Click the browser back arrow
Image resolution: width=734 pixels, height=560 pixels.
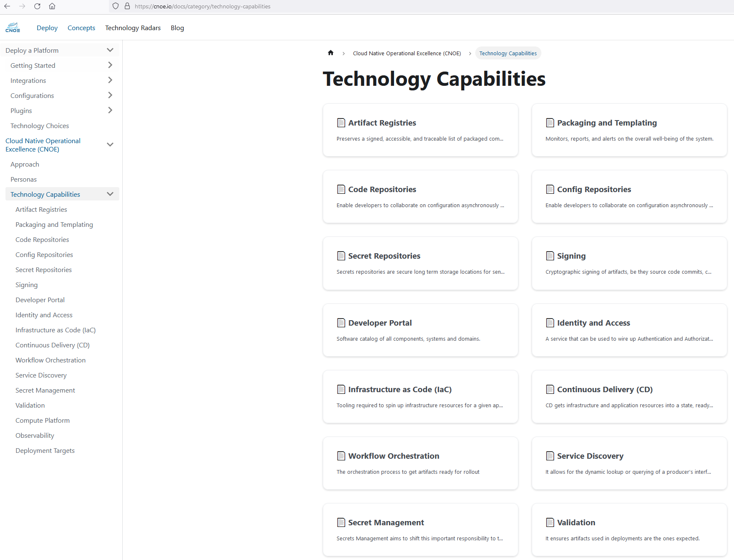(7, 6)
